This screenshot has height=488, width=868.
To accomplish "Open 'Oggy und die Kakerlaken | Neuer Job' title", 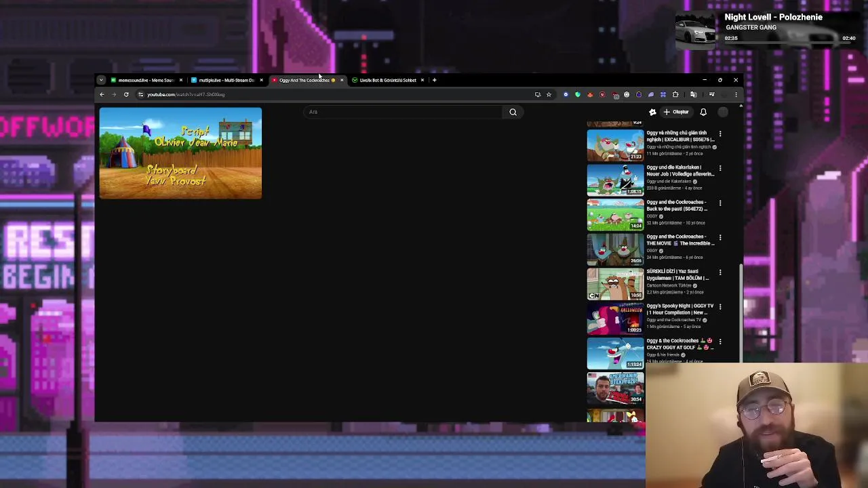I will [680, 171].
